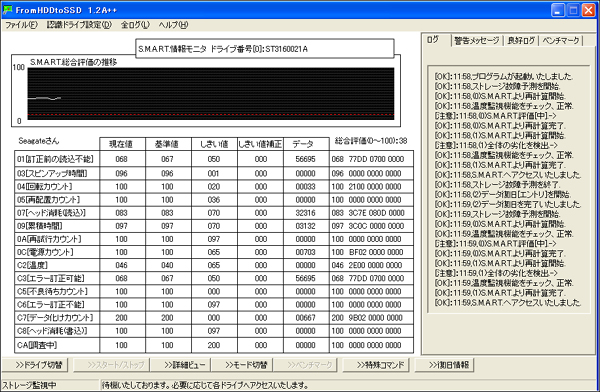The image size is (600, 392).
Task: Select the 01[訂正前の読込不能] row
Action: [214, 159]
